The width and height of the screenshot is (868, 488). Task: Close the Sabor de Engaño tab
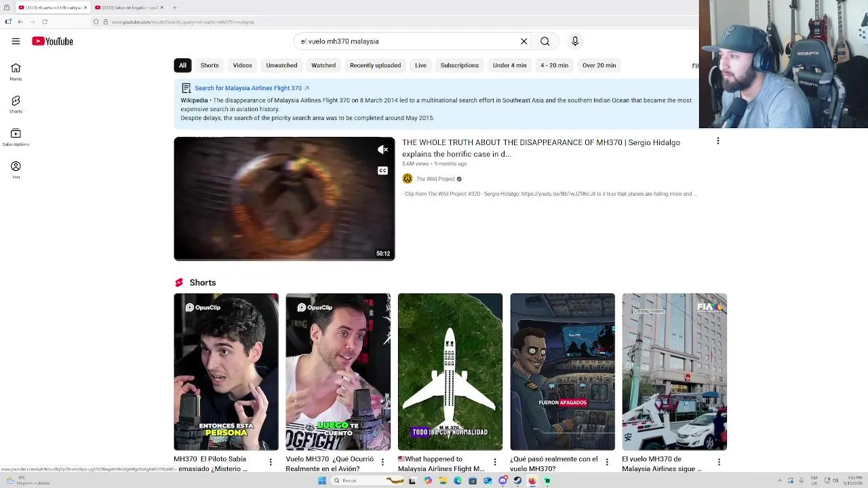click(161, 7)
